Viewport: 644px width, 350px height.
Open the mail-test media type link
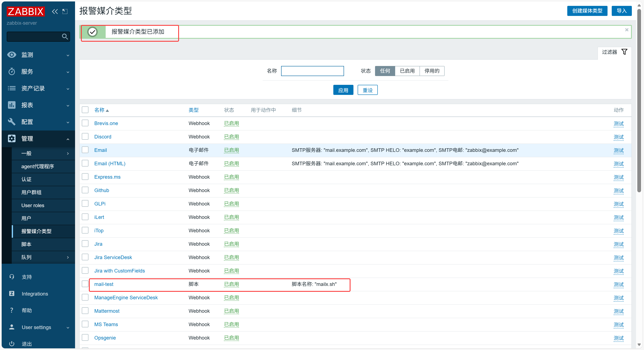(x=104, y=284)
